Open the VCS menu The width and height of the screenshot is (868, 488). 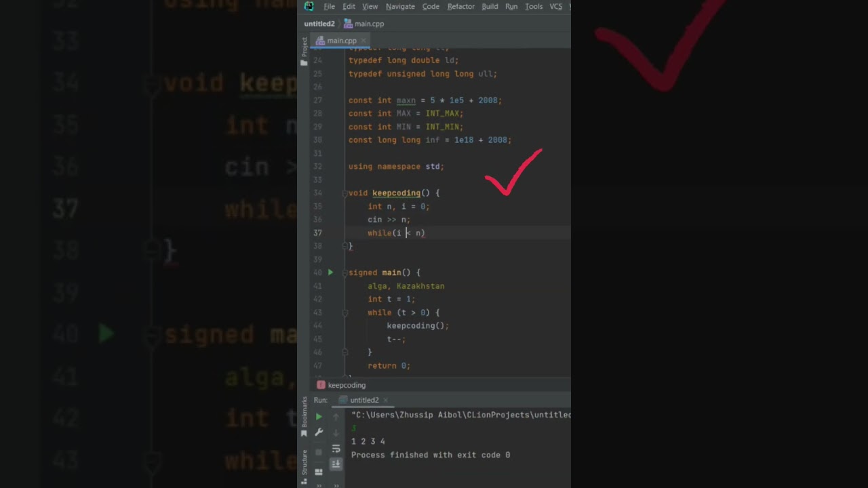555,6
